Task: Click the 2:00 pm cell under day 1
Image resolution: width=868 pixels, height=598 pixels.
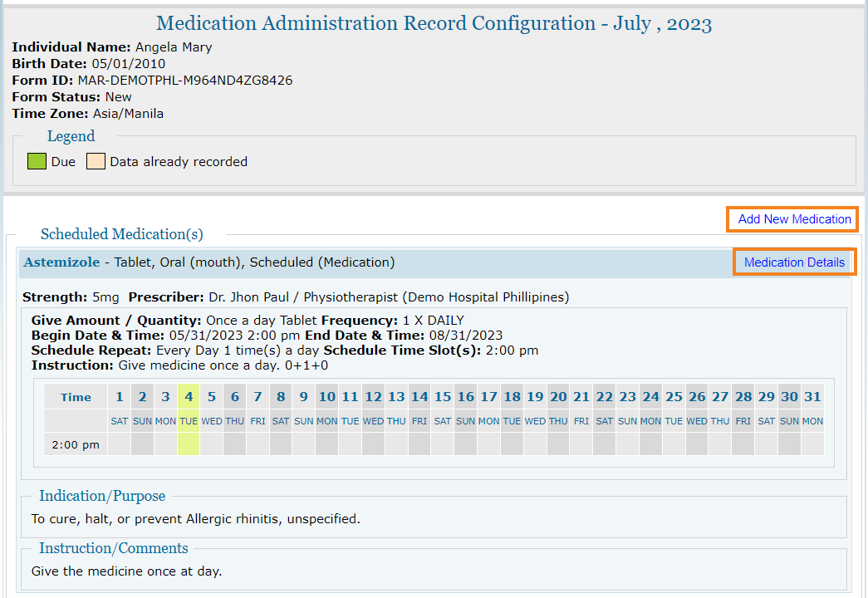Action: (119, 444)
